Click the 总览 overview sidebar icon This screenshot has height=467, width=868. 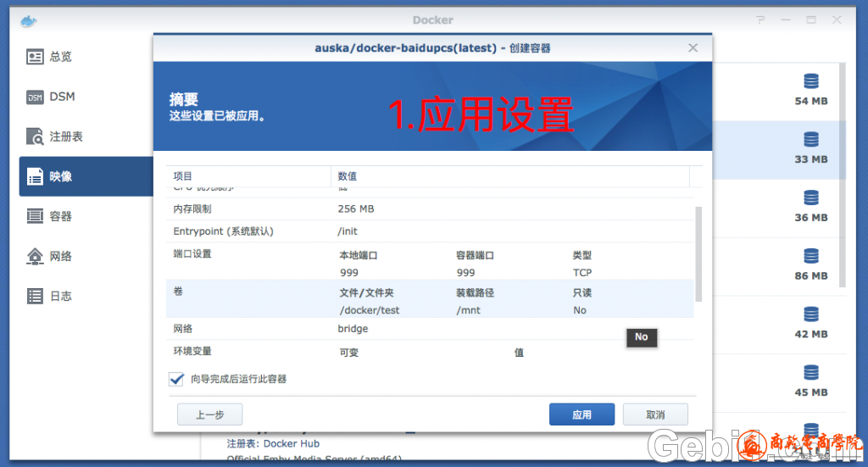click(35, 57)
